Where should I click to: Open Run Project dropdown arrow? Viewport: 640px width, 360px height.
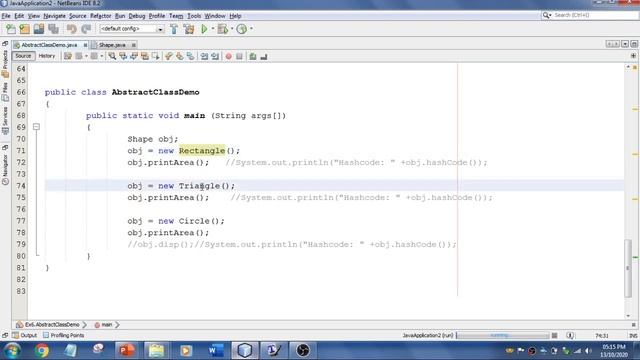213,29
